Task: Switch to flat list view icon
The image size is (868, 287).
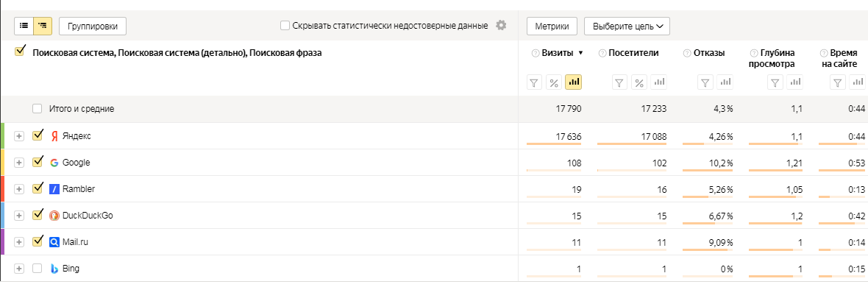Action: [x=24, y=26]
